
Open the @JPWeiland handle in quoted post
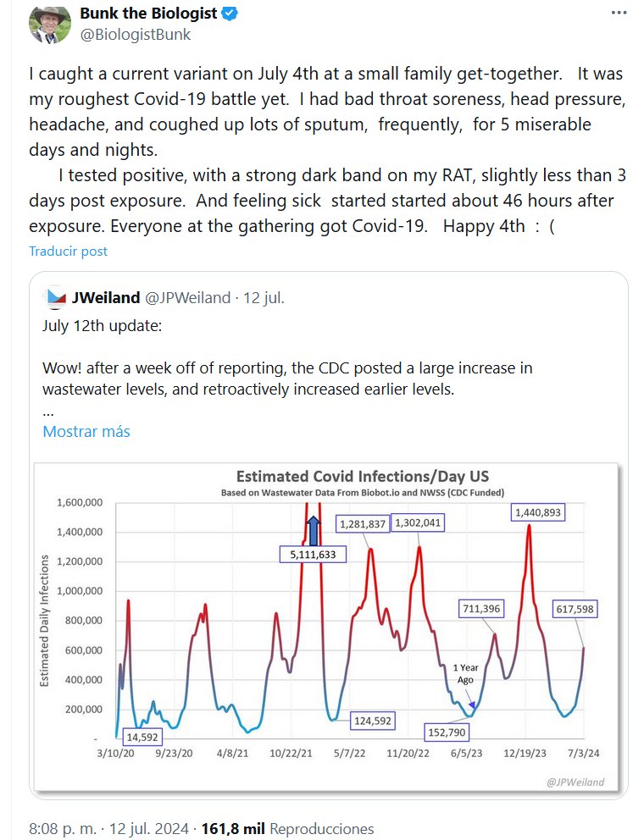pyautogui.click(x=187, y=297)
